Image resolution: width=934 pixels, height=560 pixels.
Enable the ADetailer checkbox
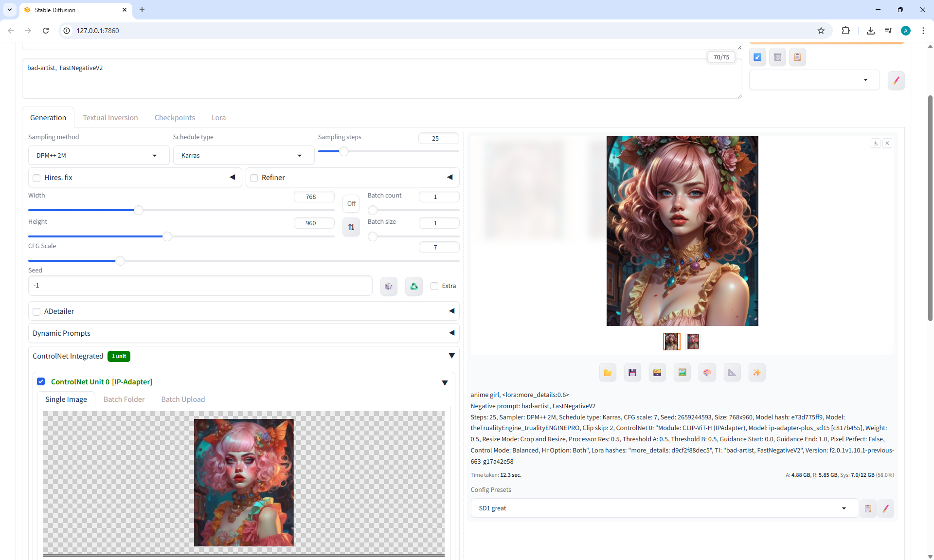[x=36, y=312]
